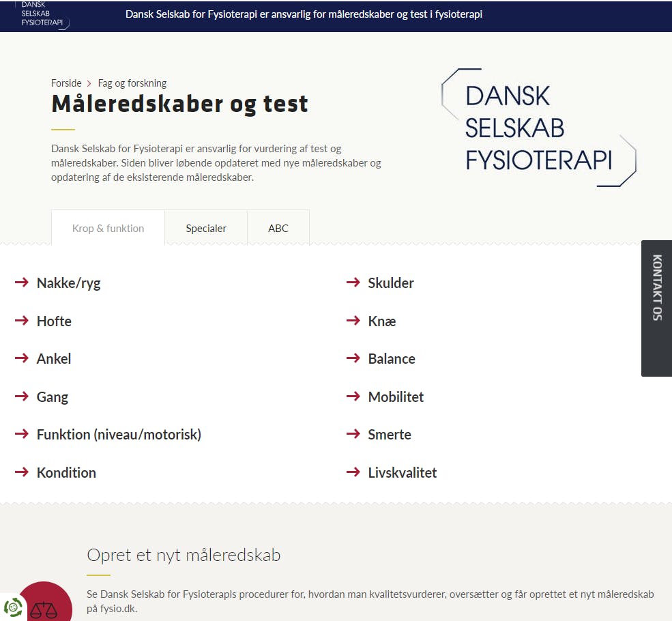The height and width of the screenshot is (621, 672).
Task: Open the Balance category
Action: coord(392,359)
